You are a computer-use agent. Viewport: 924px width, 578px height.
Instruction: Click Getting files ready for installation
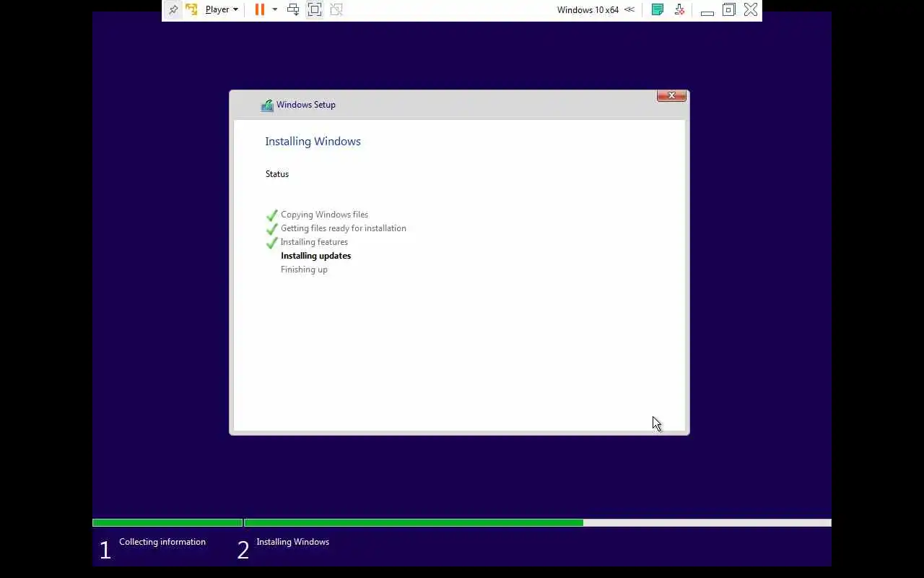pos(344,228)
